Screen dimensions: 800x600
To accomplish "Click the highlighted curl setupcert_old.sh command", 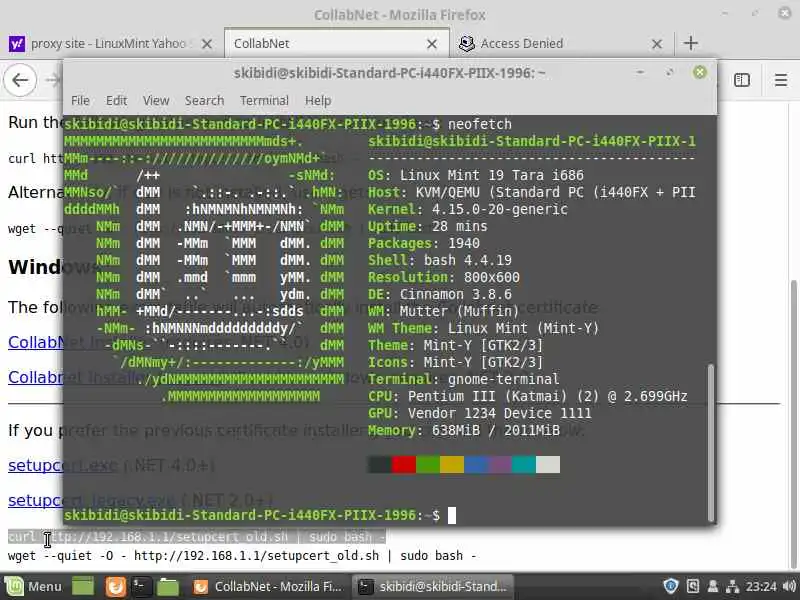I will pyautogui.click(x=197, y=537).
